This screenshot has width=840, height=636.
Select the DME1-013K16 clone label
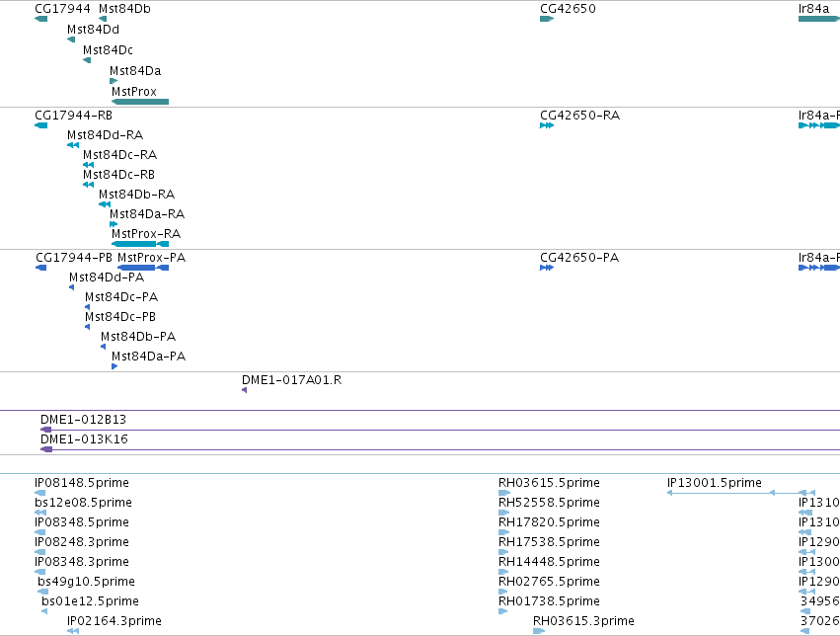pyautogui.click(x=84, y=439)
